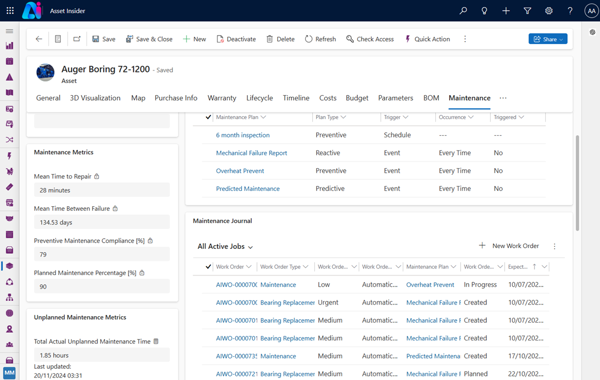
Task: Run the Quick Action lightning command
Action: click(x=427, y=39)
